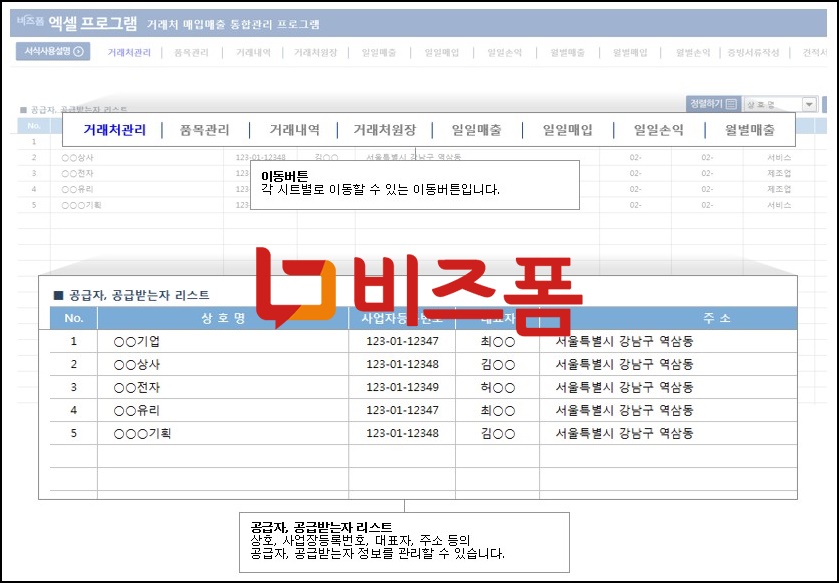Select small faded 거래내역 in the top menu row

coord(253,52)
